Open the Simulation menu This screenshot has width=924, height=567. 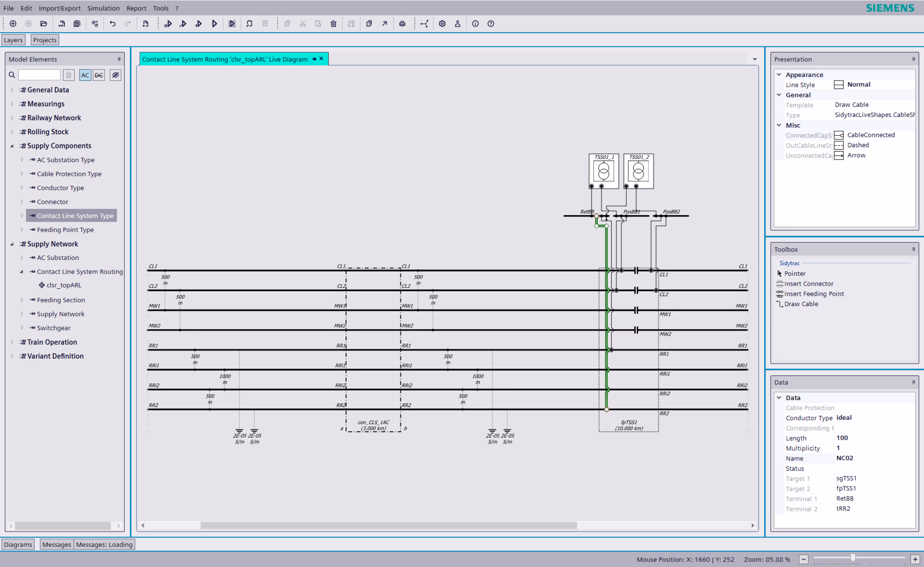pyautogui.click(x=103, y=8)
